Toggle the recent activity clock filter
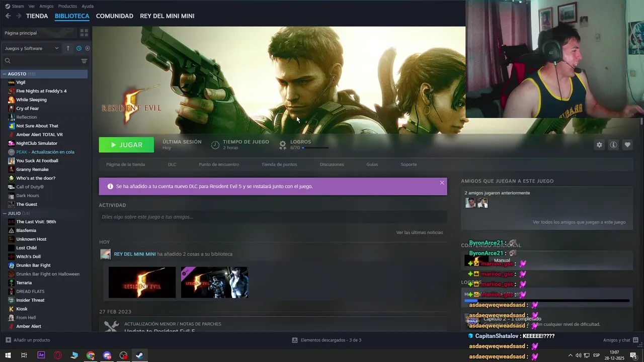The image size is (644, 362). click(x=79, y=48)
